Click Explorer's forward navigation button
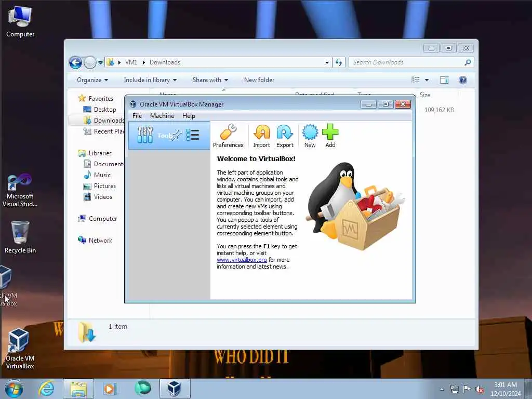 90,62
